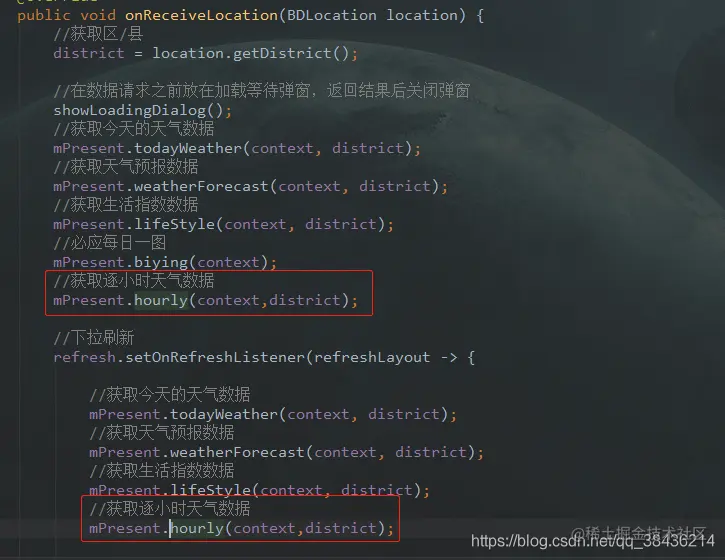Click the //获取区/县 comment line
Viewport: 725px width, 560px height.
(98, 34)
